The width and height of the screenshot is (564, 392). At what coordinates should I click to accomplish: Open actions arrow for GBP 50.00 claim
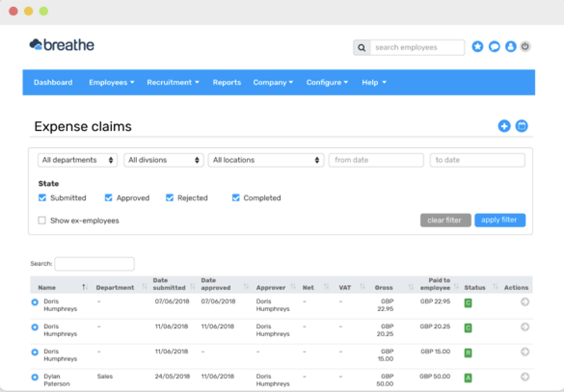[x=525, y=377]
